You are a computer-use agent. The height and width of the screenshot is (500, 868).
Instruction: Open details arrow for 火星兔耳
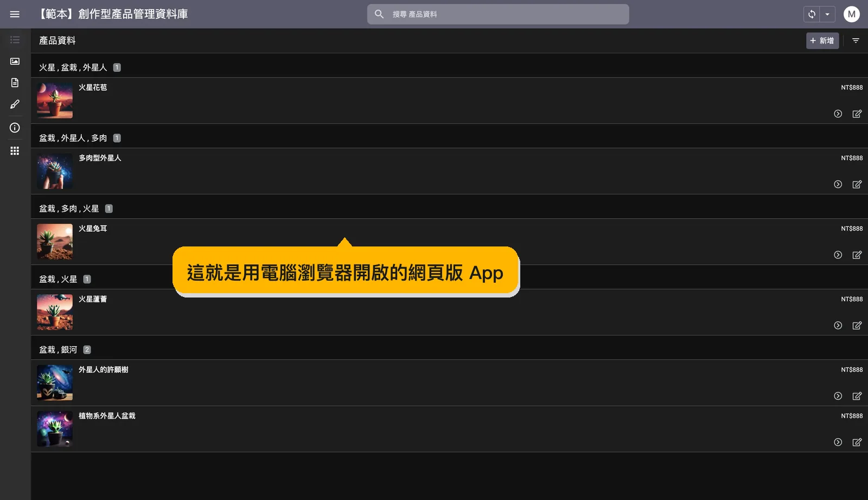838,255
